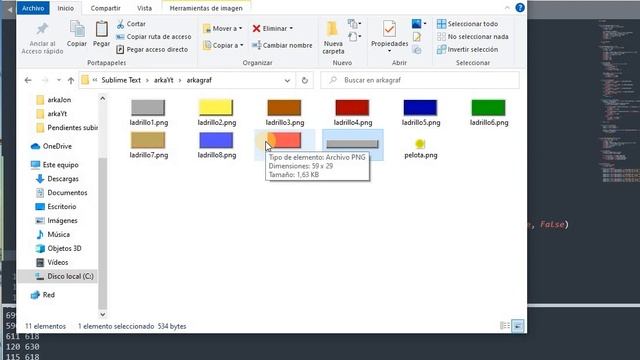Select the red ladrillo4.png file

point(353,113)
